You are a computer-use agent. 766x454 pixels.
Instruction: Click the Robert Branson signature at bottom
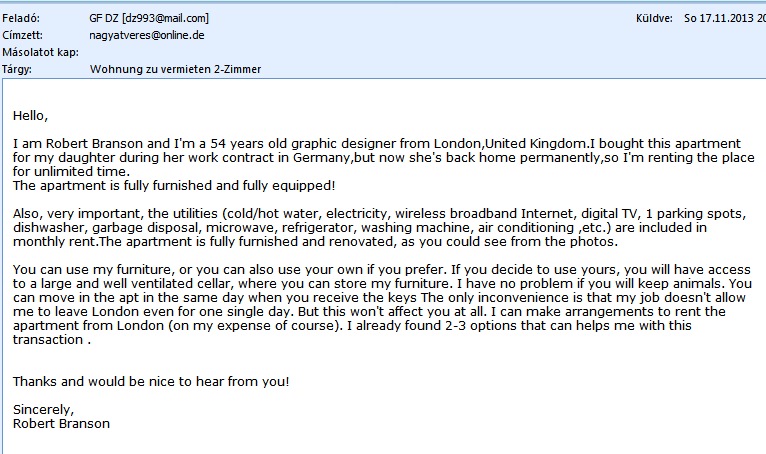(x=62, y=423)
